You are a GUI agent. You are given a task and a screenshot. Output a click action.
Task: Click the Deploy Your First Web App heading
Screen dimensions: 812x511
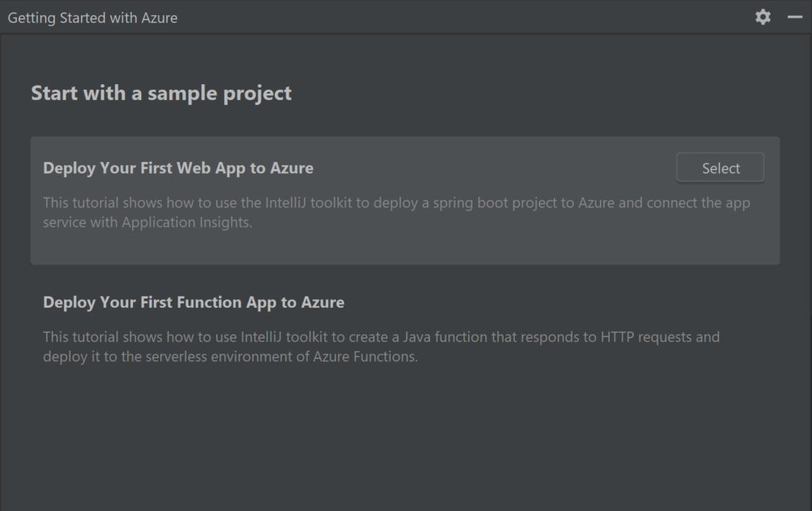tap(179, 167)
